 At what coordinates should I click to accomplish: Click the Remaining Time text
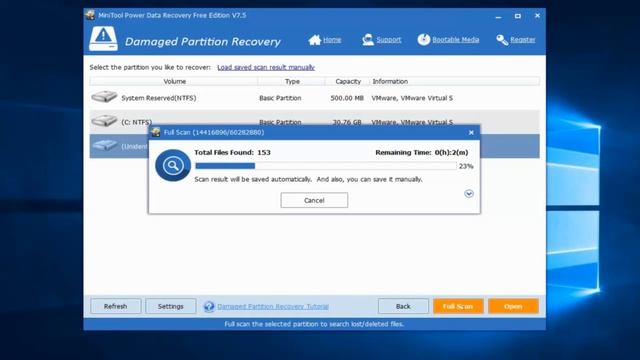[x=422, y=152]
